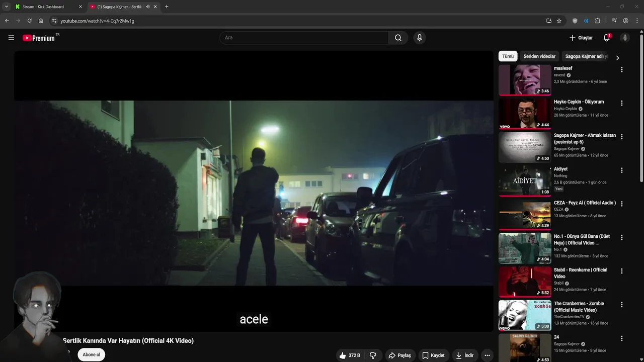
Task: Open the CEZA Feyz Al thumbnail
Action: (x=525, y=214)
